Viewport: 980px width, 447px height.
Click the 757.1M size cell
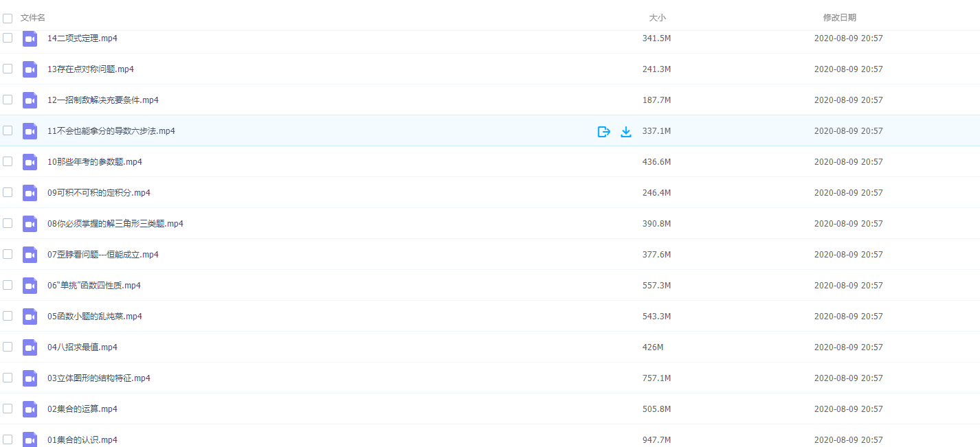coord(656,378)
